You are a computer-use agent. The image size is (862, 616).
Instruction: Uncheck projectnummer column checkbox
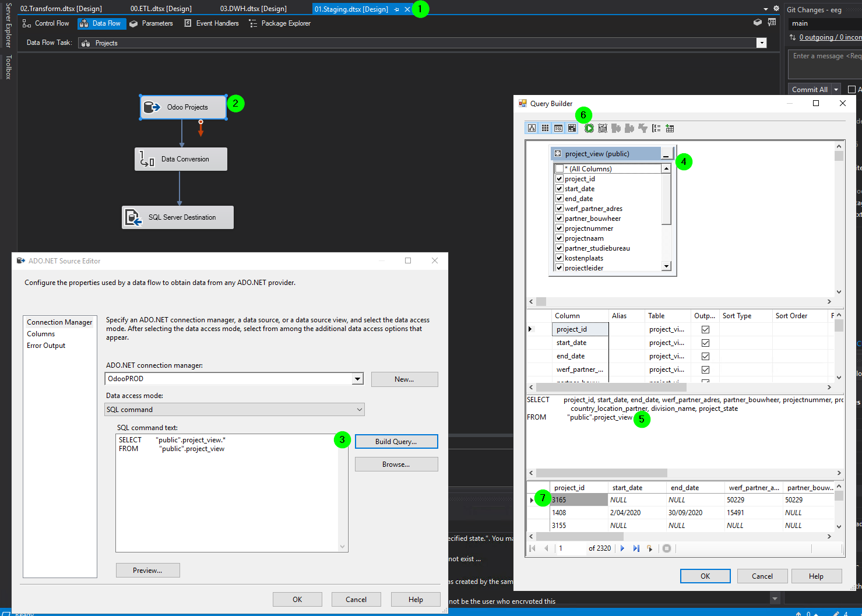[560, 228]
